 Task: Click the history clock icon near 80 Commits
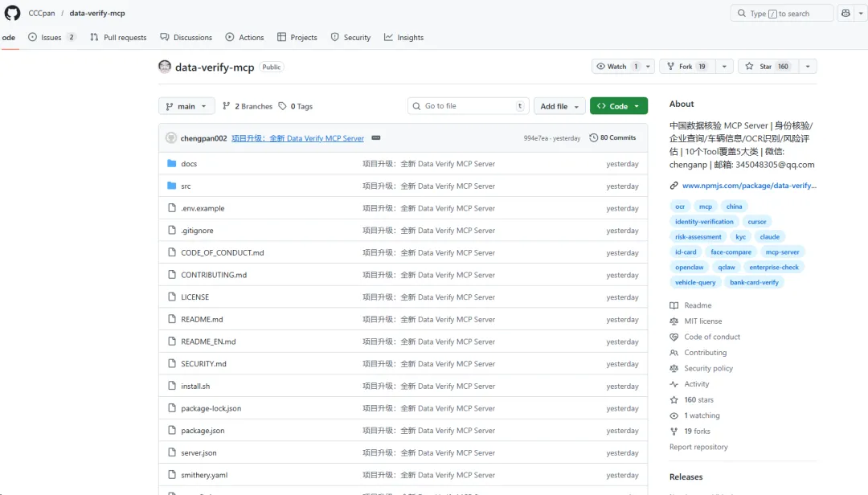click(x=593, y=138)
